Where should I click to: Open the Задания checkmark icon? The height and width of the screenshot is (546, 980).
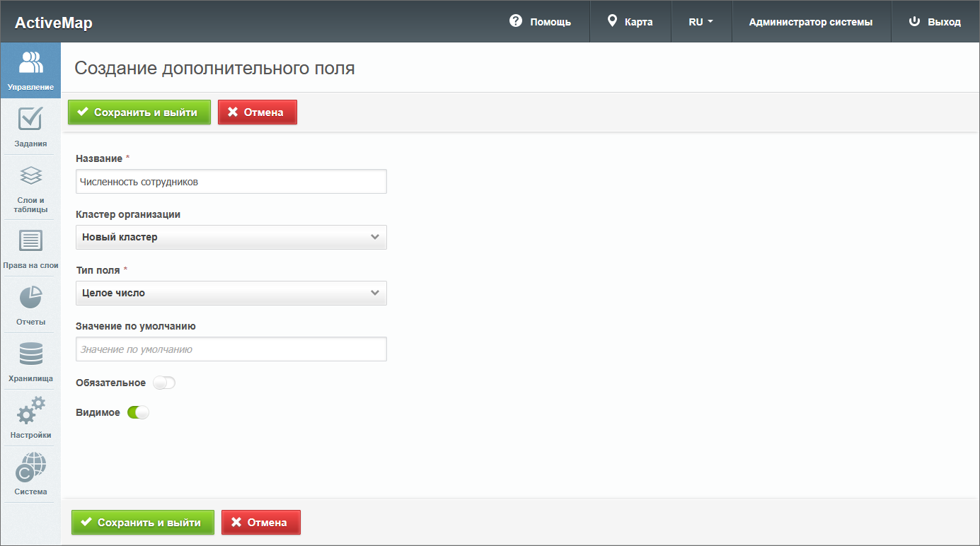click(30, 120)
